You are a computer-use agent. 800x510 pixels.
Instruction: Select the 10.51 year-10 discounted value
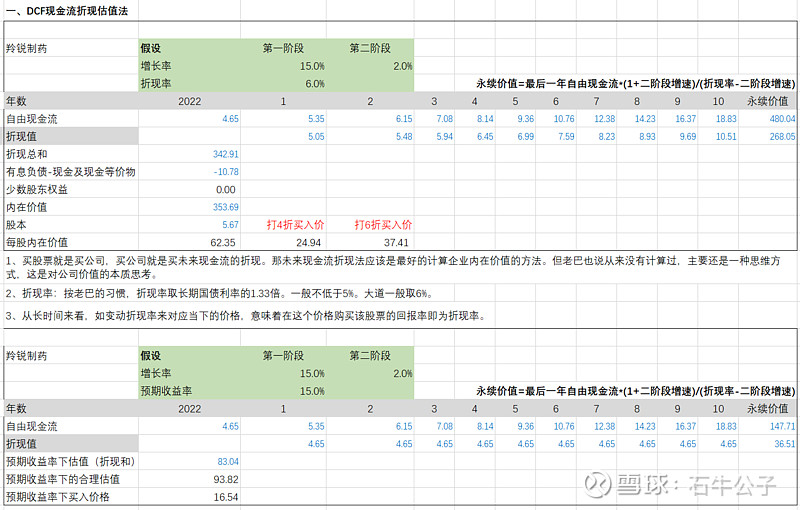click(x=726, y=137)
